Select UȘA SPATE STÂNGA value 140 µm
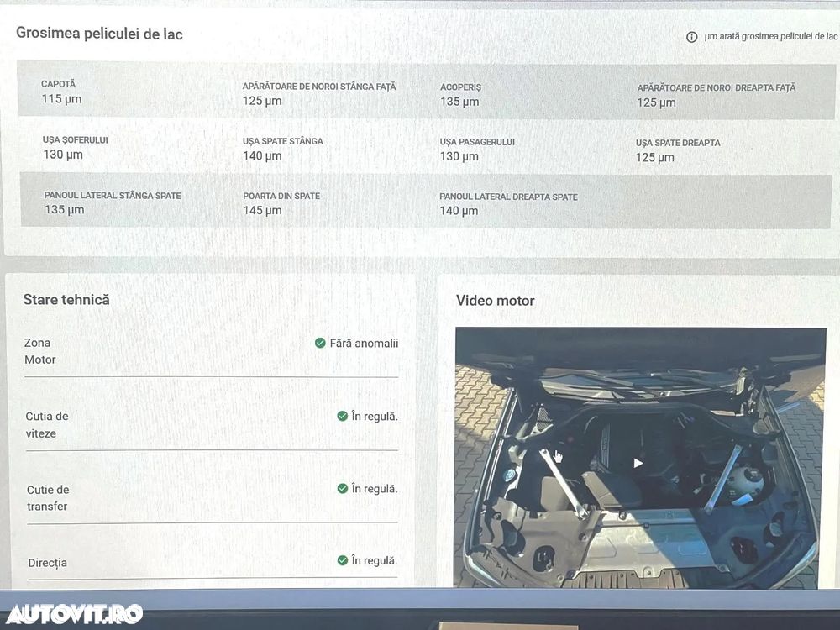The width and height of the screenshot is (840, 630). coord(262,156)
